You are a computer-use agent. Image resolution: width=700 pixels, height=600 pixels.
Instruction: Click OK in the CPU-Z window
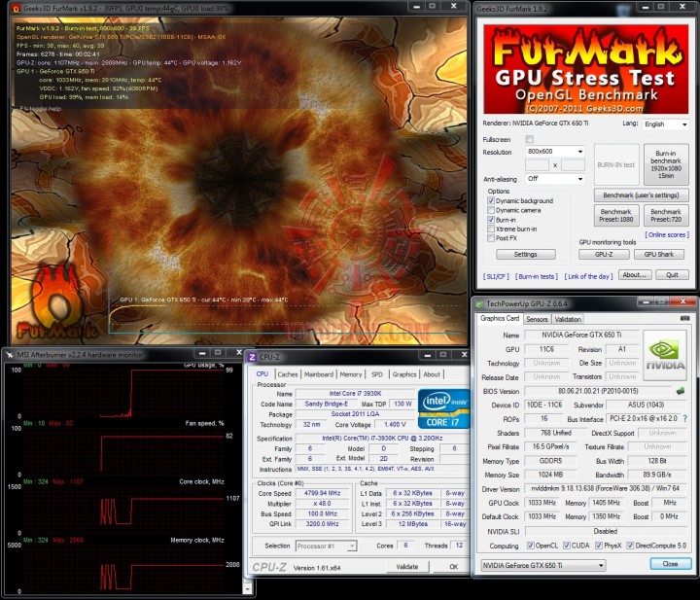[x=454, y=567]
